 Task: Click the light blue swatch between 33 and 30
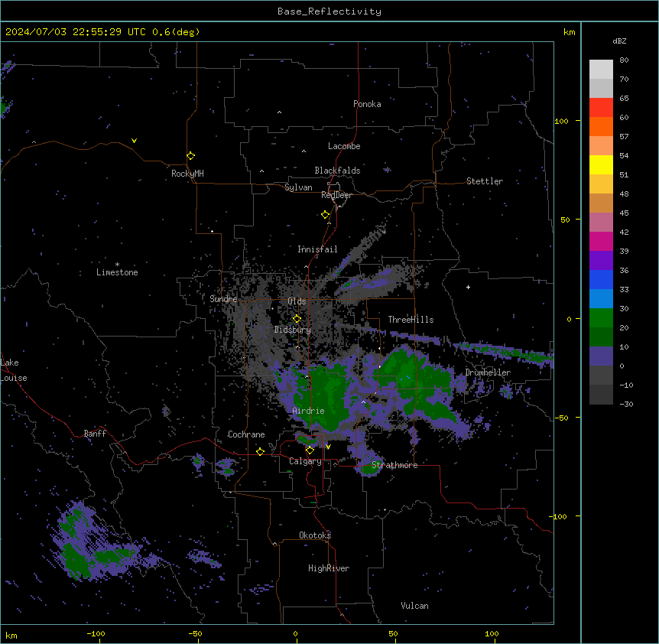click(x=601, y=298)
